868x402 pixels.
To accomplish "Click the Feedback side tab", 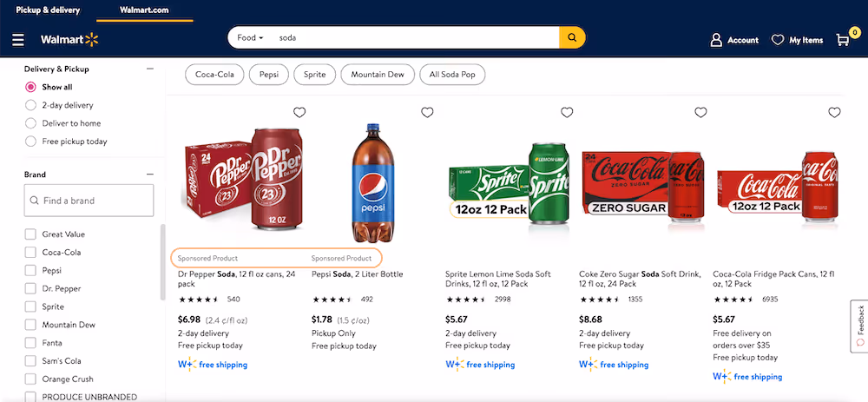I will (x=859, y=326).
